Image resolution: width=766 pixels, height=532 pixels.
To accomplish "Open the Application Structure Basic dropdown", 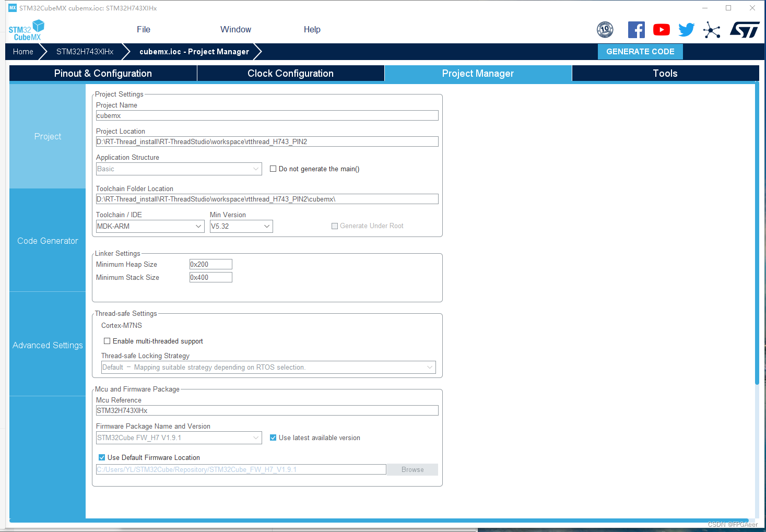I will pos(179,169).
